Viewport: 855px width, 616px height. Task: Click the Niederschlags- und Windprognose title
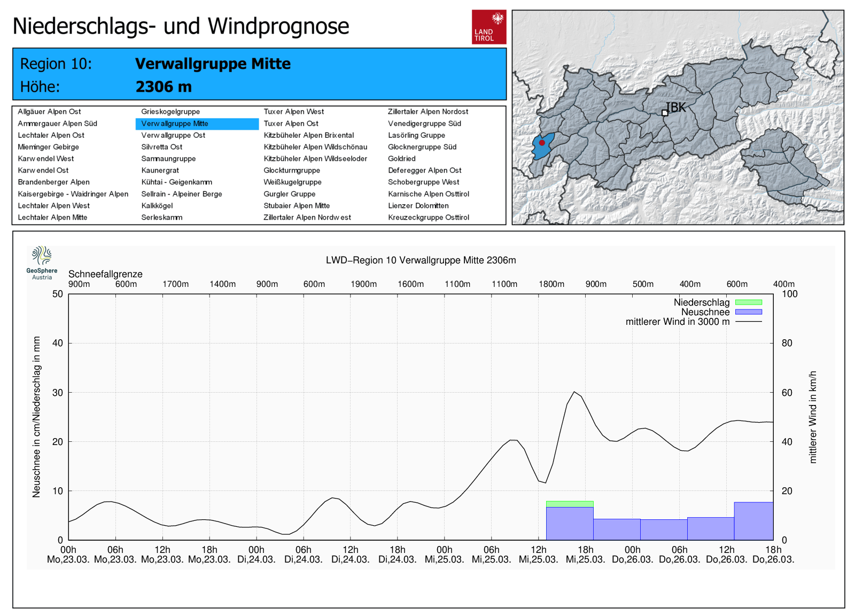click(x=181, y=26)
